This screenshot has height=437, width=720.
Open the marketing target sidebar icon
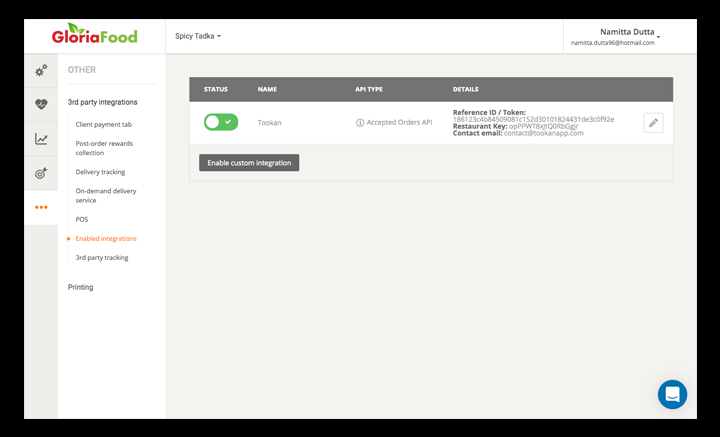click(41, 173)
